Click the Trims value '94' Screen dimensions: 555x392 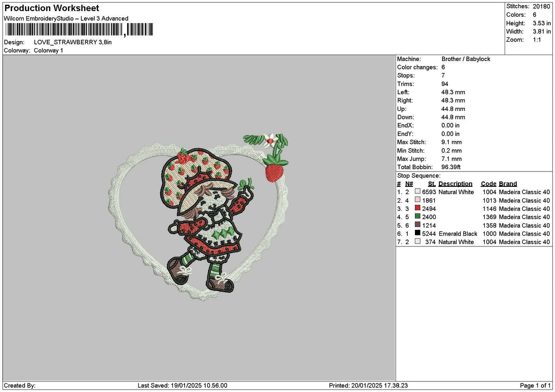click(445, 84)
